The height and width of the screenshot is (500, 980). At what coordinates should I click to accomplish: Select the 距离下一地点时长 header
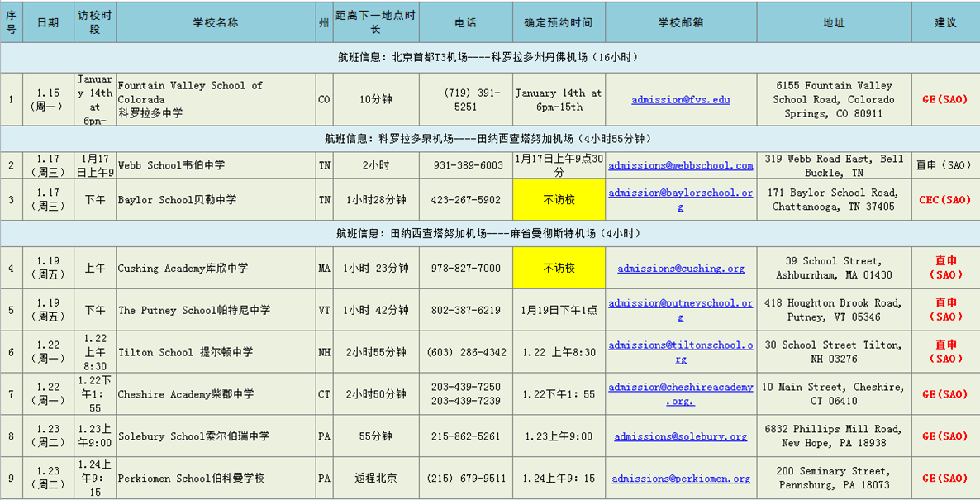(376, 22)
